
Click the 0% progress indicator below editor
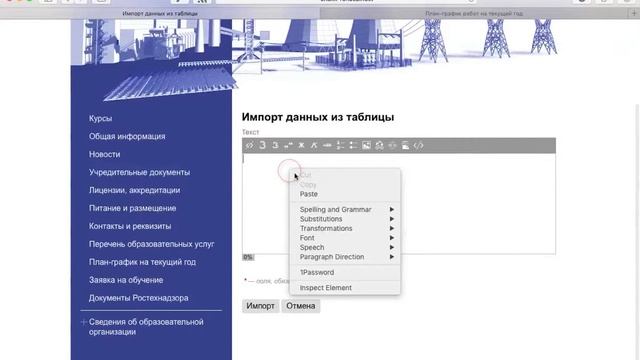pos(248,257)
